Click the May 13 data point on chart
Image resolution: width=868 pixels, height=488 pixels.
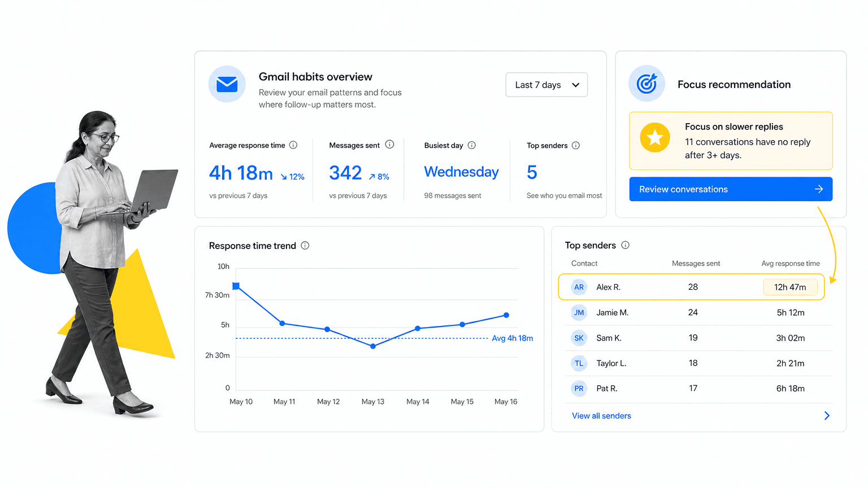click(373, 346)
